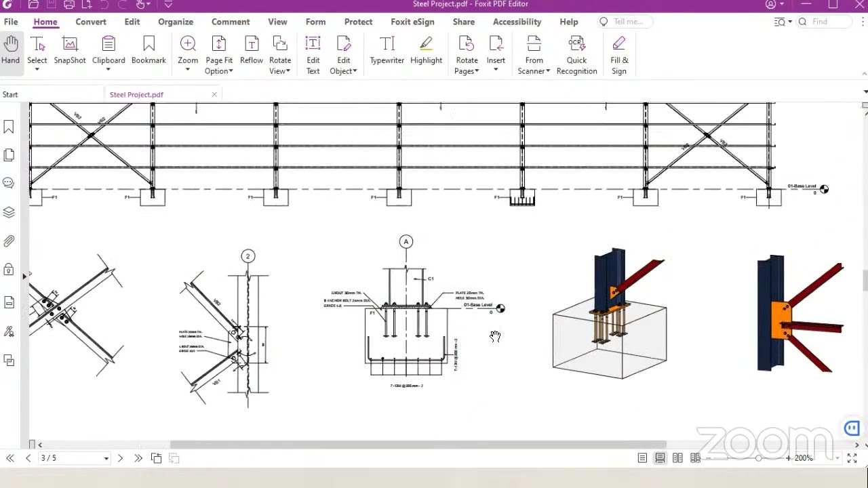Open the Attachments side panel

9,241
